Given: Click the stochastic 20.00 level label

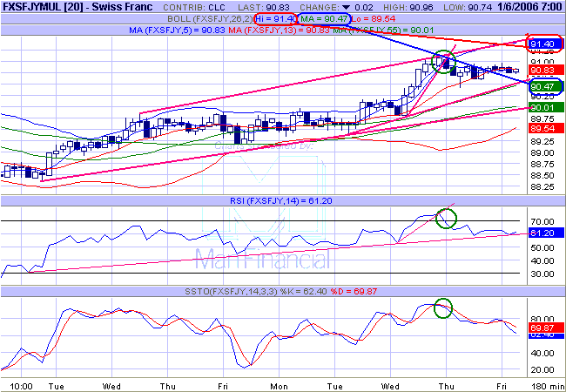Looking at the screenshot, I should tap(543, 369).
